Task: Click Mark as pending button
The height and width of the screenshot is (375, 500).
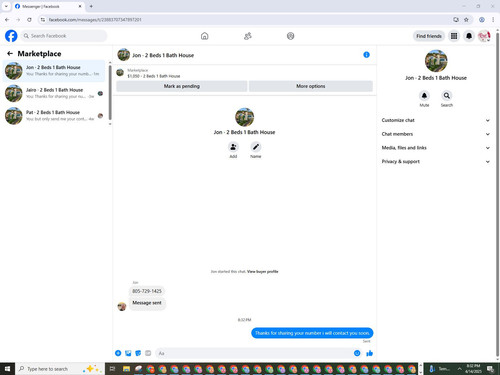Action: coord(182,86)
